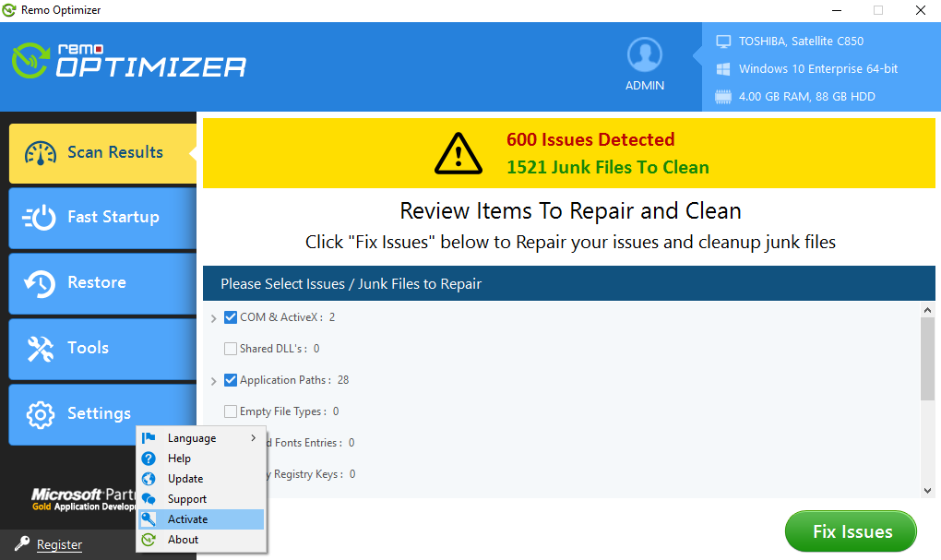Open the About dialog from the menu
This screenshot has height=560, width=941.
[185, 539]
